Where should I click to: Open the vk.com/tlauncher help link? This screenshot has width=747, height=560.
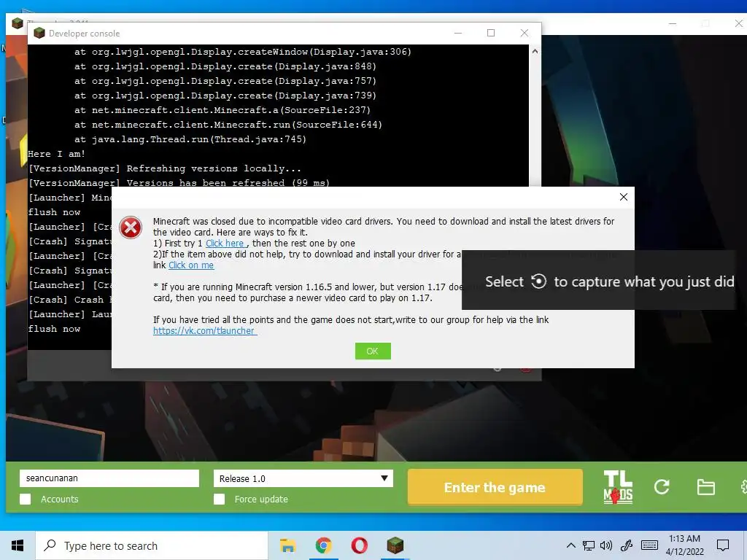click(205, 330)
